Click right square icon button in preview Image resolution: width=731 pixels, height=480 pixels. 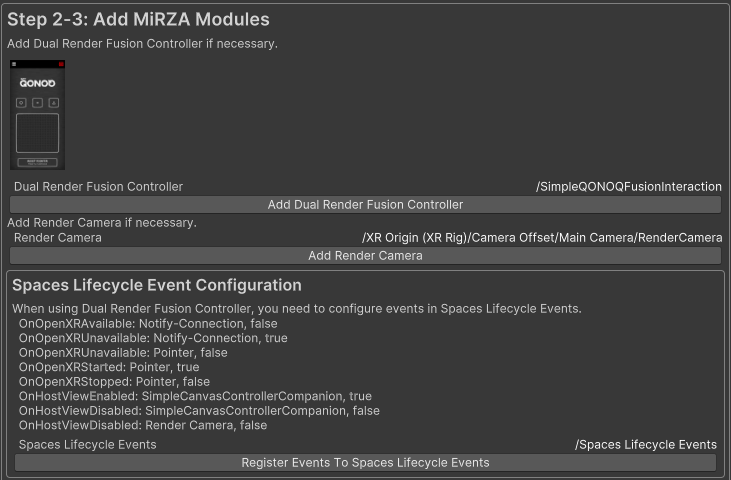click(x=54, y=103)
